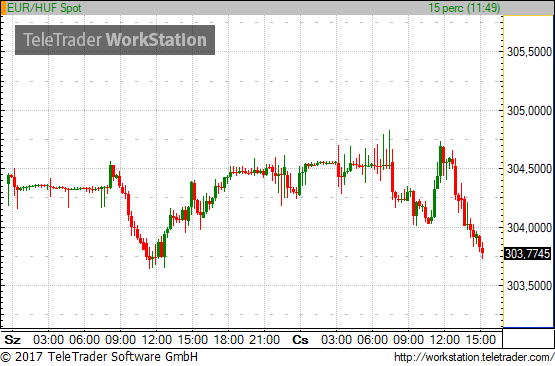Open the workstation.teletrader.com link
The image size is (555, 366).
(x=474, y=357)
